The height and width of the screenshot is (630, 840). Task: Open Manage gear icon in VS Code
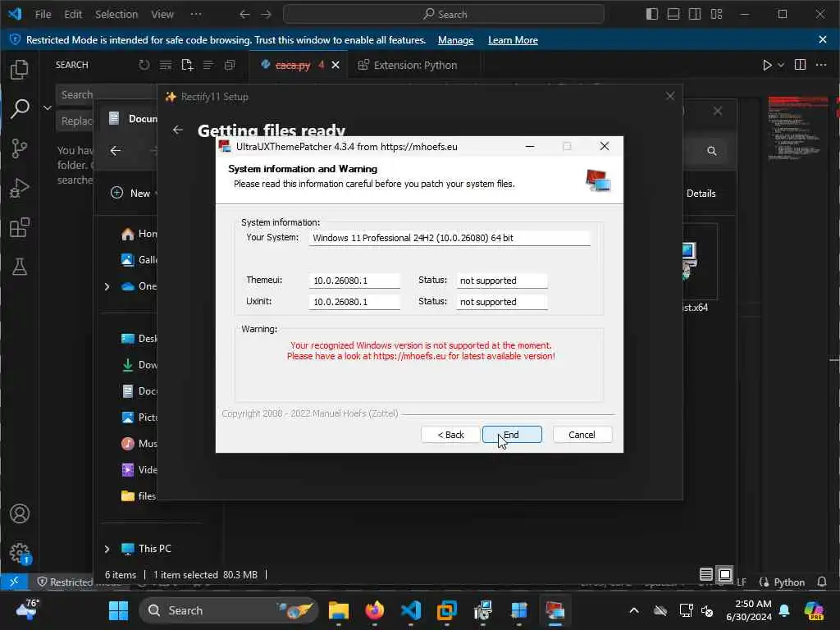tap(20, 553)
